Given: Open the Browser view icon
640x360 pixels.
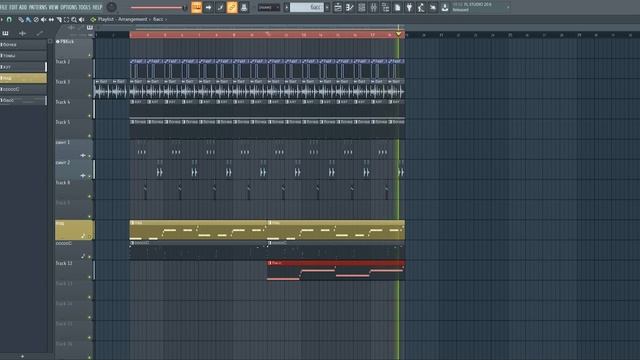Looking at the screenshot, I should point(385,7).
